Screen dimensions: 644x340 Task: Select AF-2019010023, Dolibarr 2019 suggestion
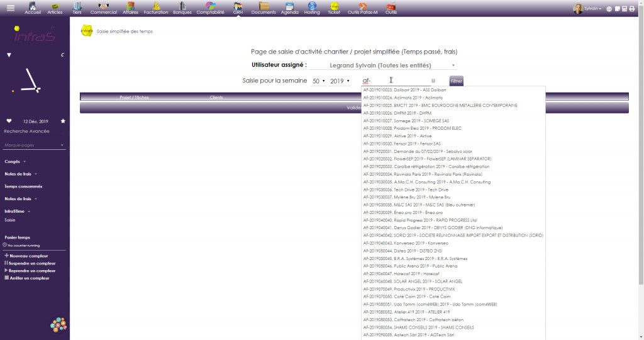(x=453, y=89)
